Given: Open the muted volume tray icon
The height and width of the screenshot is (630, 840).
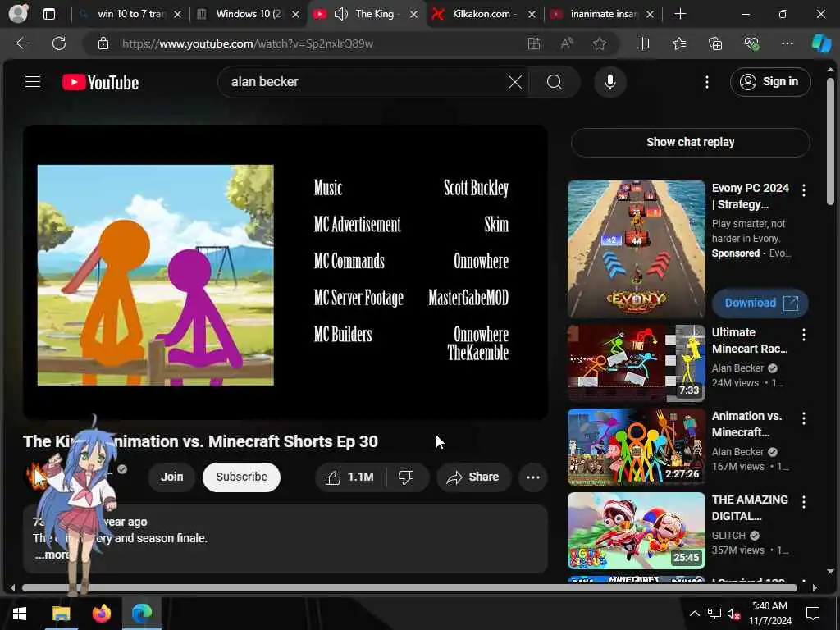Looking at the screenshot, I should pyautogui.click(x=733, y=614).
